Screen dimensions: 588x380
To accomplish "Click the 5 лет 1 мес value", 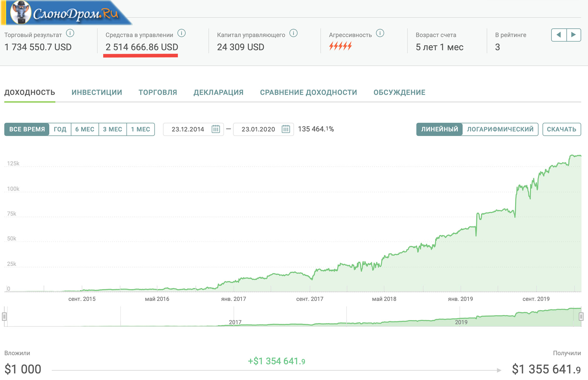I will point(440,47).
